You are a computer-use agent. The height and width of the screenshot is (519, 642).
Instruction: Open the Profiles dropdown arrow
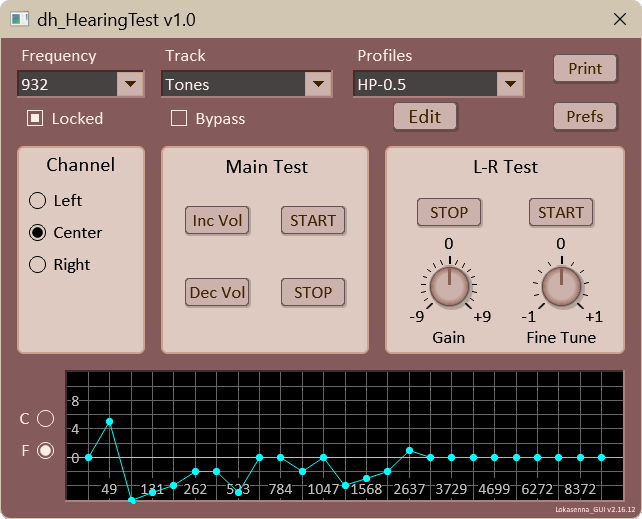tap(510, 84)
